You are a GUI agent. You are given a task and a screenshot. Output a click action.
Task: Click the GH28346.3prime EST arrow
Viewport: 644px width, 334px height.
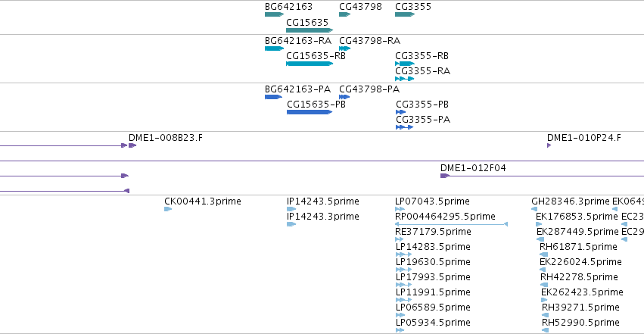[x=534, y=209]
